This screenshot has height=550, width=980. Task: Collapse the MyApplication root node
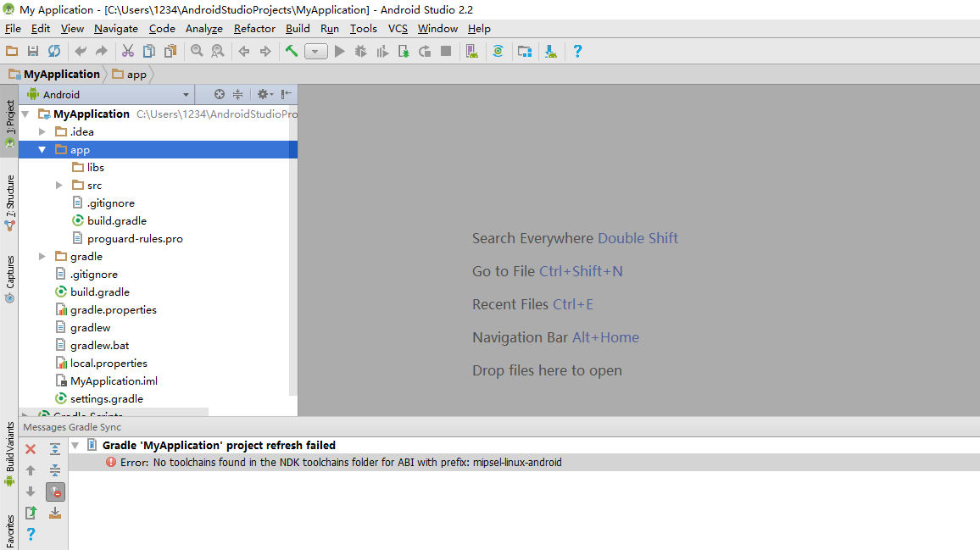[25, 114]
